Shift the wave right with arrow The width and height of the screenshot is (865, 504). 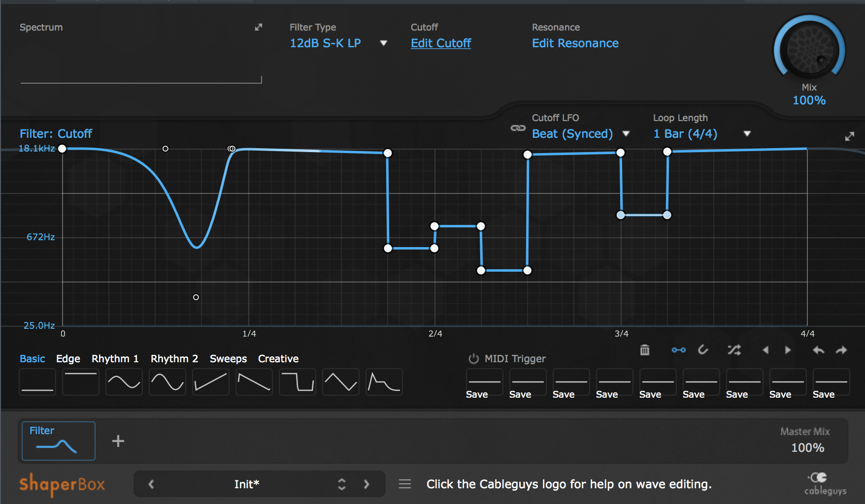(788, 350)
